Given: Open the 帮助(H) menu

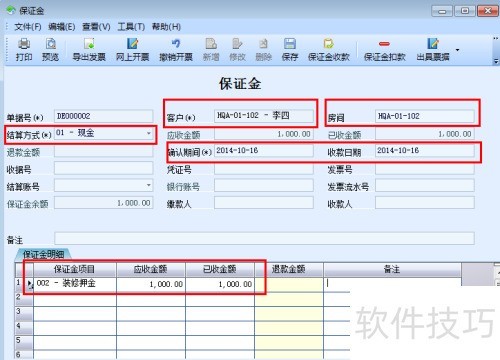Looking at the screenshot, I should click(x=166, y=27).
